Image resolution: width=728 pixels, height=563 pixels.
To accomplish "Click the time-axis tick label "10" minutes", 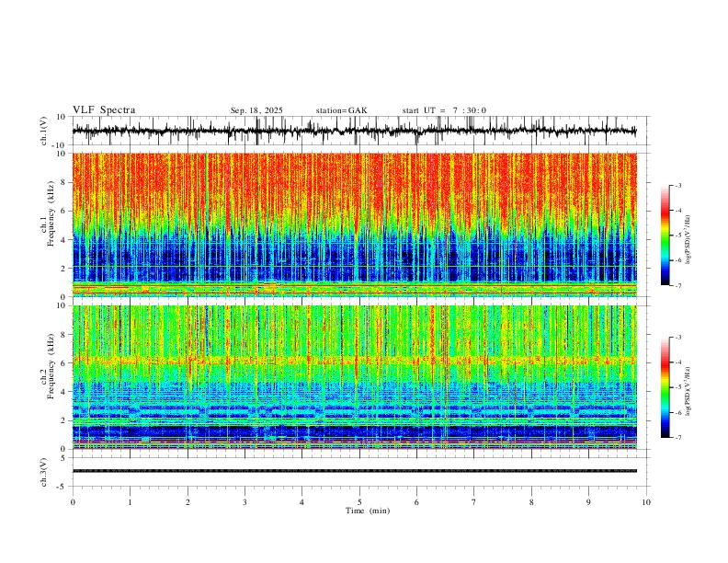I will (x=646, y=502).
